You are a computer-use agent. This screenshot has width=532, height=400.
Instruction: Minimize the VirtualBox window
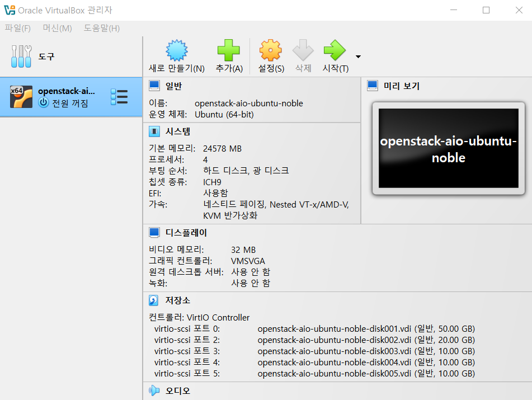pos(454,10)
